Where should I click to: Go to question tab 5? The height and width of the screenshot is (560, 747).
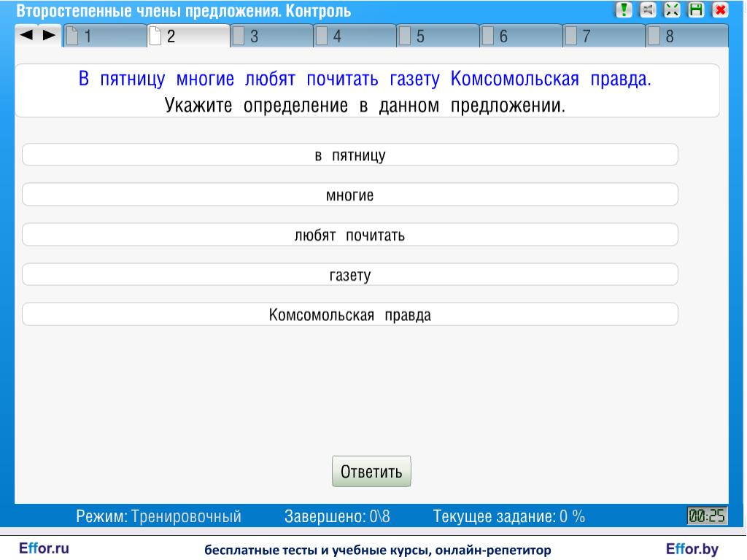pyautogui.click(x=438, y=36)
